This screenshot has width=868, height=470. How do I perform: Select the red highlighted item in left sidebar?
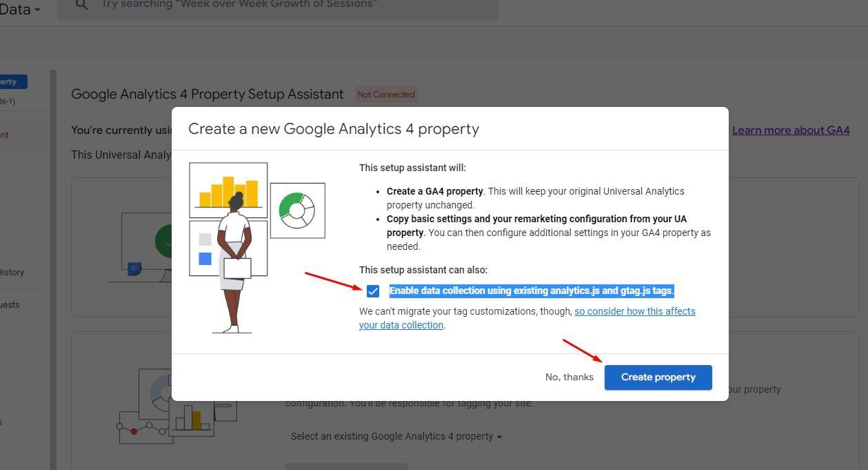pyautogui.click(x=6, y=135)
